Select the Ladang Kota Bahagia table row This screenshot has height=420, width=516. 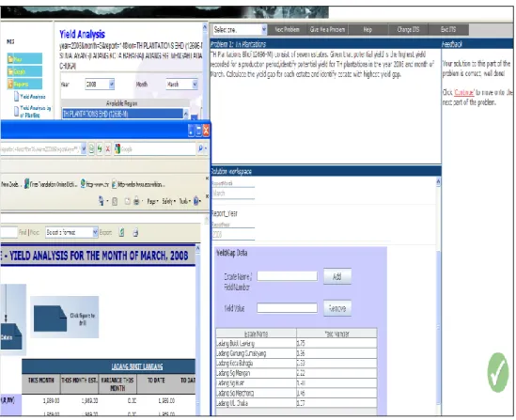pos(296,363)
